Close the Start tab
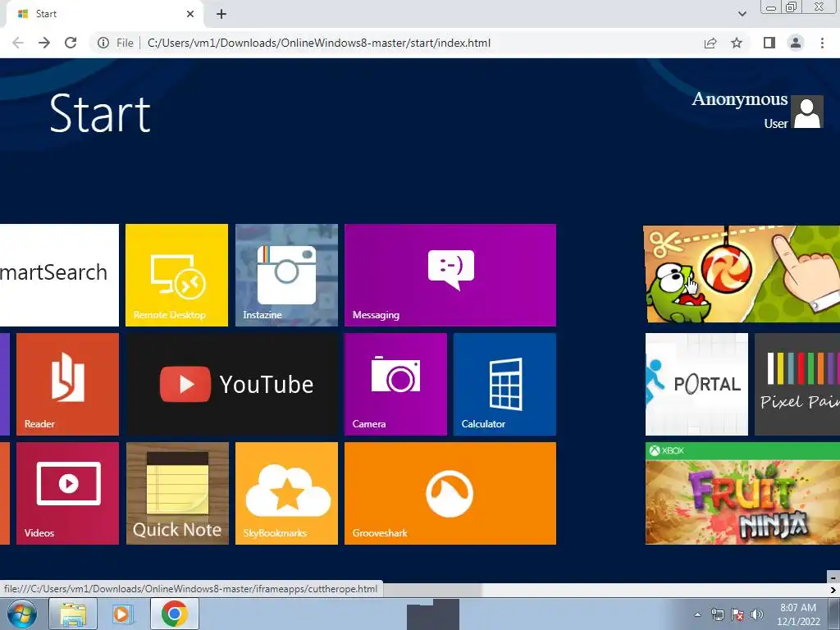The width and height of the screenshot is (840, 630). 190,14
